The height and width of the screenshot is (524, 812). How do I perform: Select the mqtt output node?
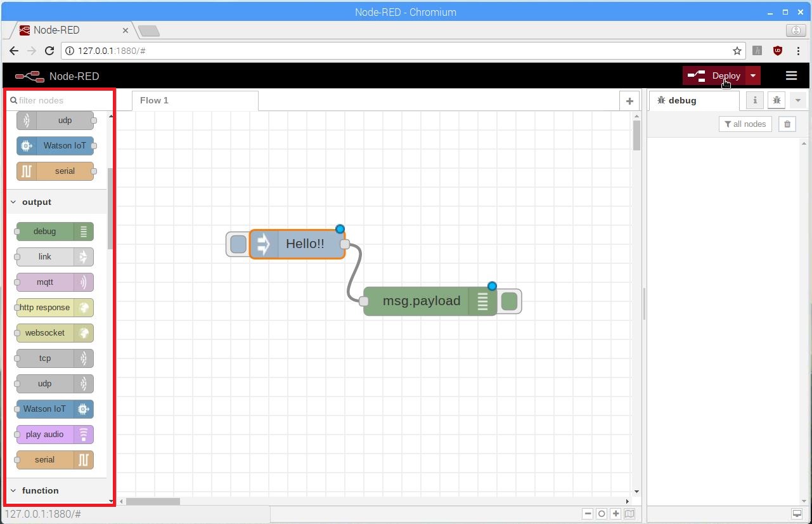point(55,282)
